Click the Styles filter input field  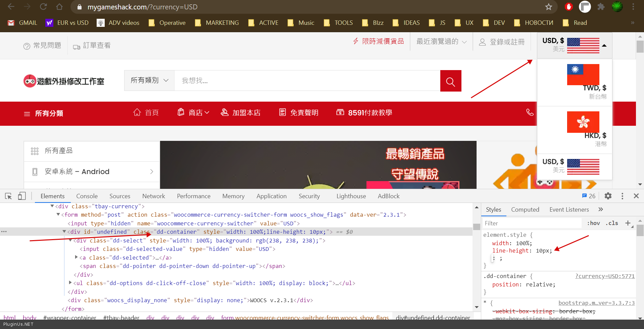[x=532, y=223]
